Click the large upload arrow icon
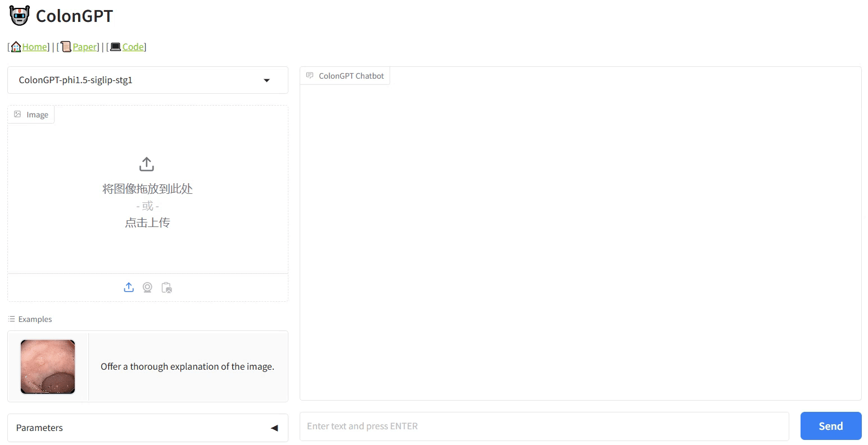This screenshot has width=868, height=445. [147, 164]
